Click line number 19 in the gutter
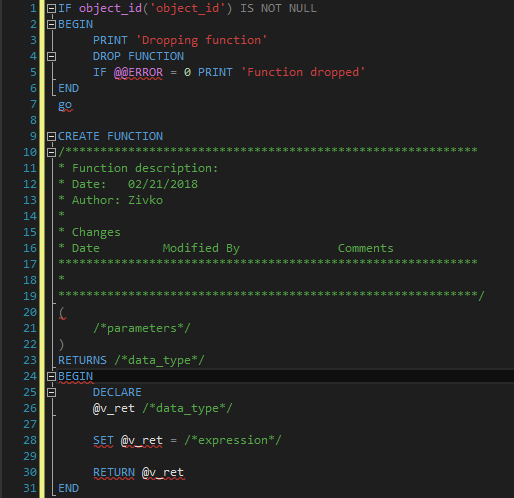This screenshot has height=498, width=514. click(30, 296)
